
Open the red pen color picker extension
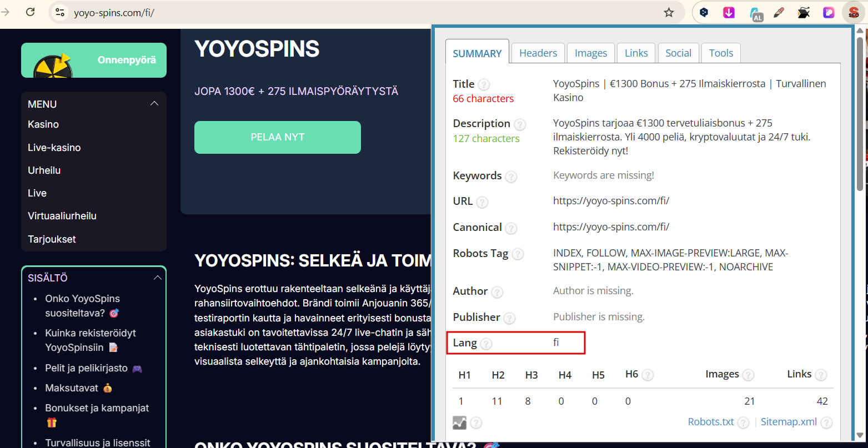(x=779, y=12)
